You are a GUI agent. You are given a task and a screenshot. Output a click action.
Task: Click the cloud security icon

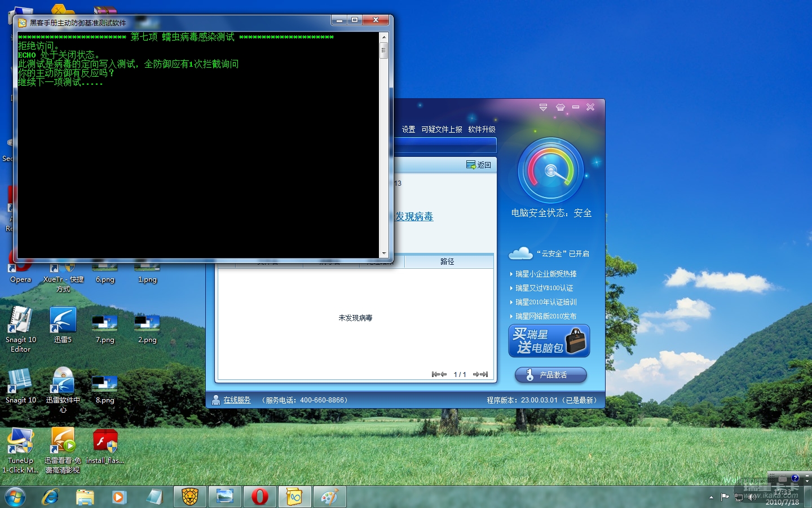(520, 253)
